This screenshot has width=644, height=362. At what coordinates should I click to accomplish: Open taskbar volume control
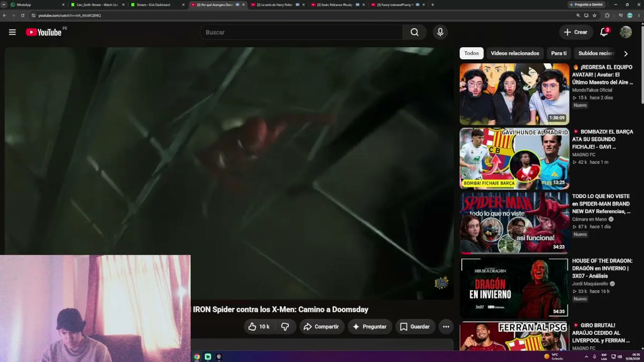tap(620, 356)
